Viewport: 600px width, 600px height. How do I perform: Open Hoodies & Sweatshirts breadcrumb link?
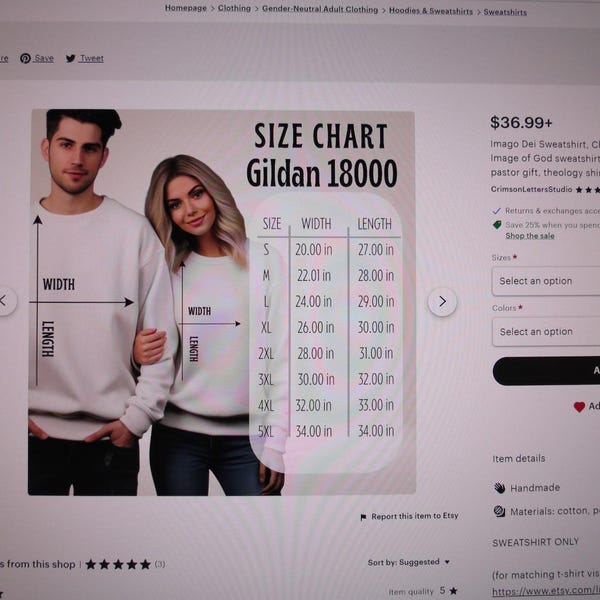(431, 11)
